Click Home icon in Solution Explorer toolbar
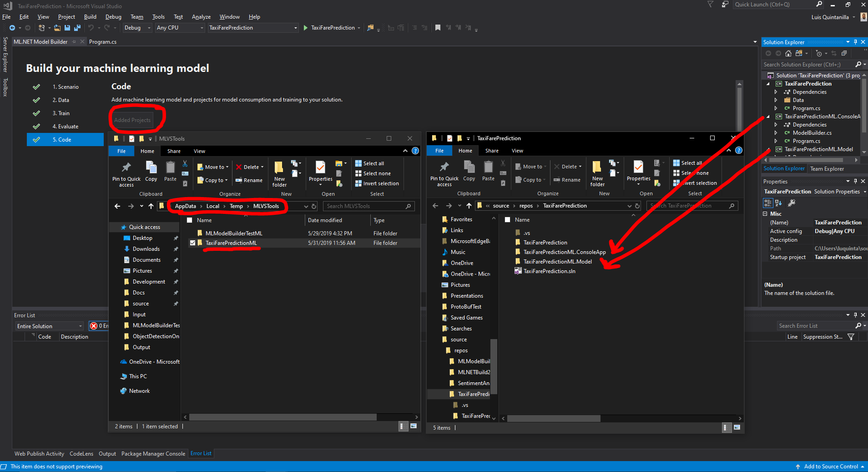868x472 pixels. pyautogui.click(x=788, y=53)
